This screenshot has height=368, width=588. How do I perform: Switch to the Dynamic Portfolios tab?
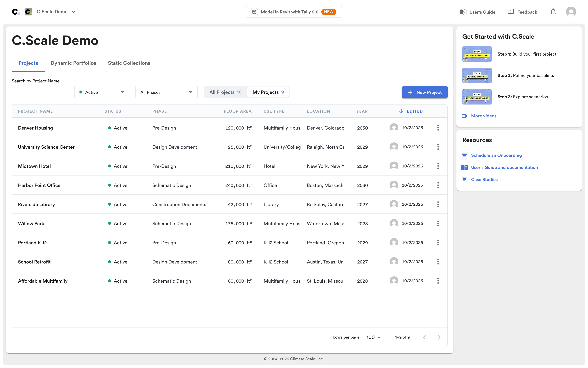[x=73, y=63]
